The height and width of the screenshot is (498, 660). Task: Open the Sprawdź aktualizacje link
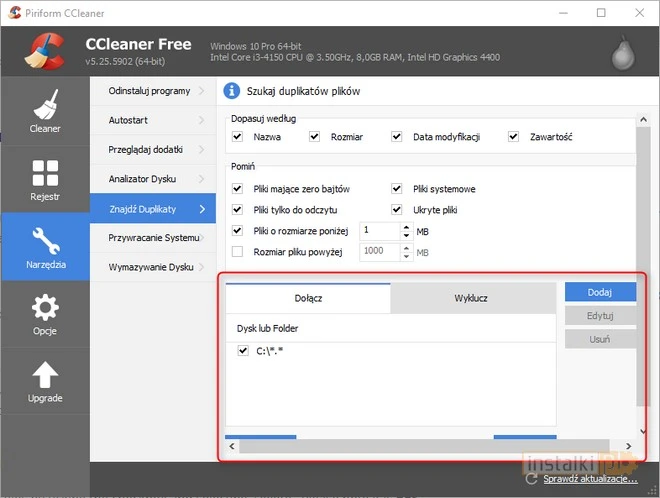(590, 479)
